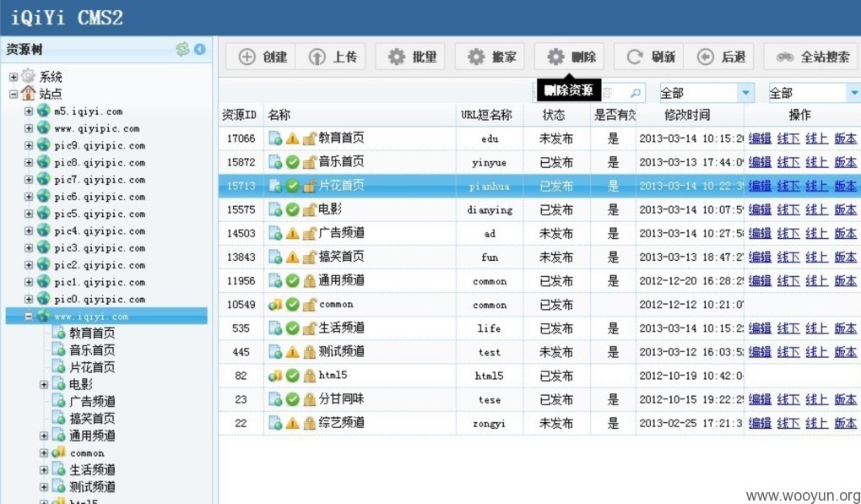Open the first 全部 filter dropdown
The image size is (861, 504).
tap(707, 93)
